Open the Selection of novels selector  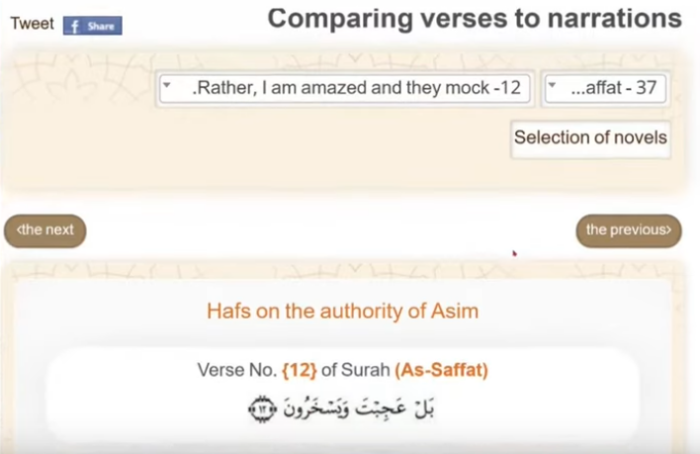coord(590,139)
